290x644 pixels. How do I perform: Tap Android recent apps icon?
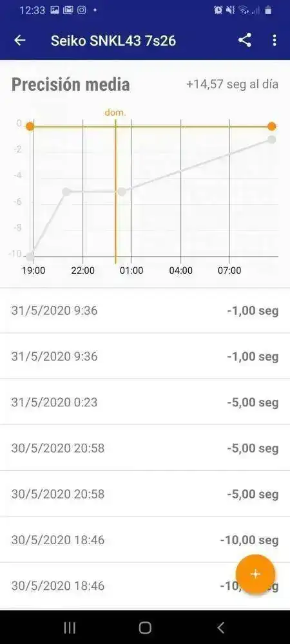pos(70,627)
